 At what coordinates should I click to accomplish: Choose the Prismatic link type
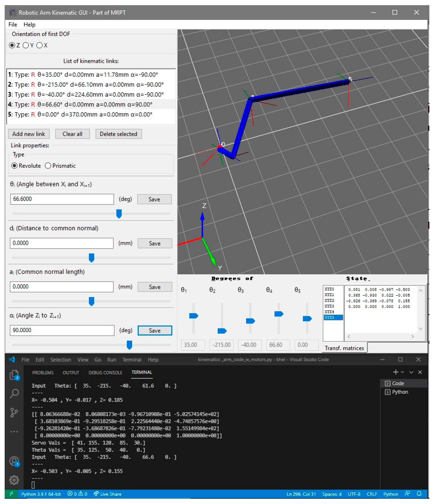pos(48,166)
